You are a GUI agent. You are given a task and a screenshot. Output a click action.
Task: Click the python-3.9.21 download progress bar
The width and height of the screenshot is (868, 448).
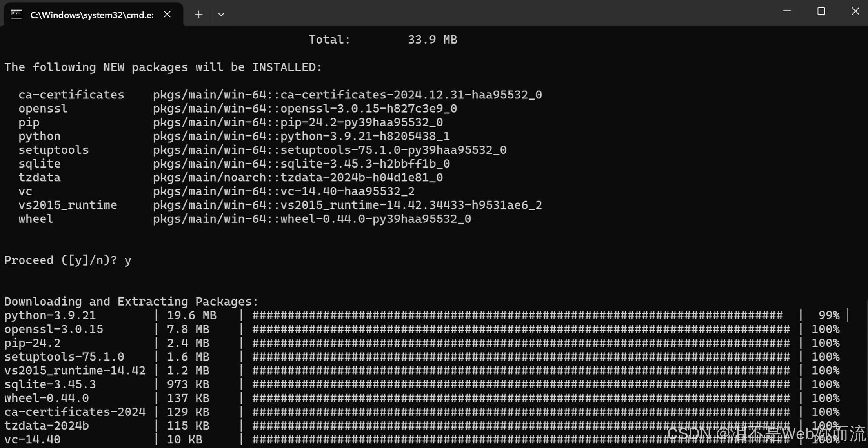click(517, 315)
